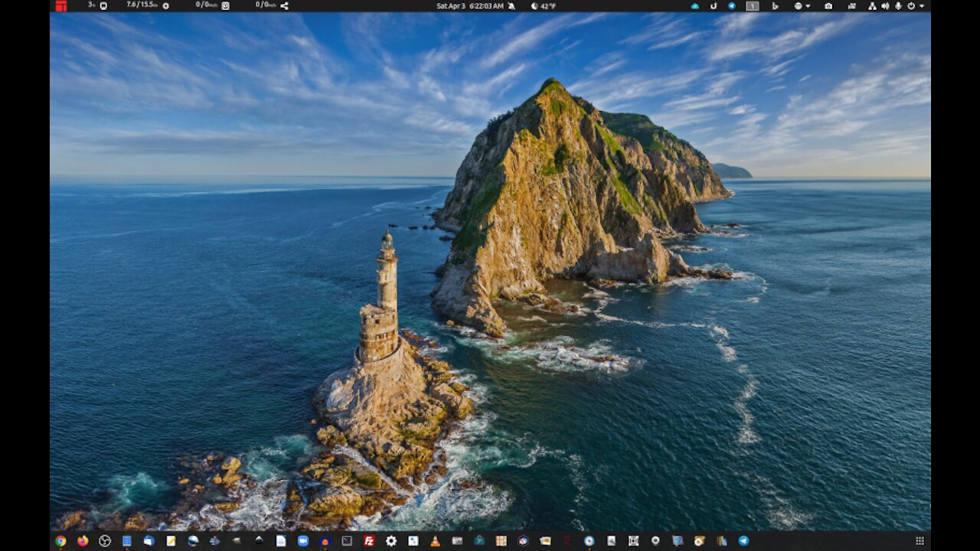Open the power menu in top bar
Viewport: 980px width, 551px height.
coord(916,6)
